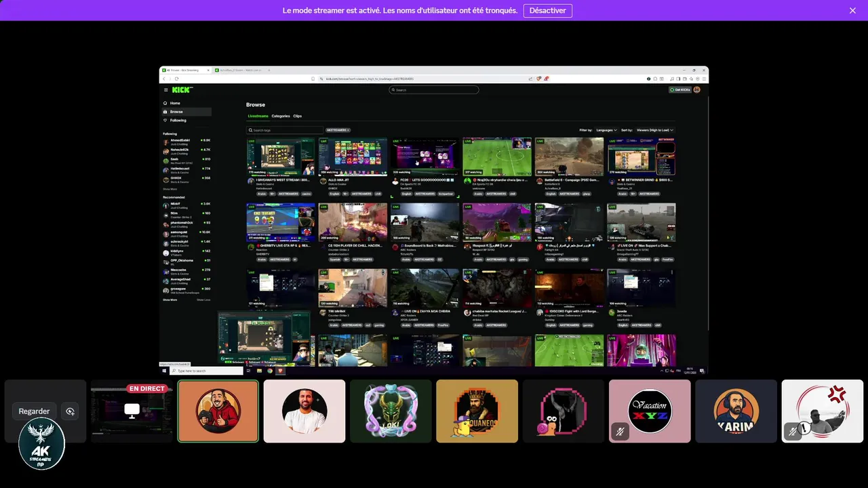
Task: Dismiss the streamer mode banner
Action: 852,11
